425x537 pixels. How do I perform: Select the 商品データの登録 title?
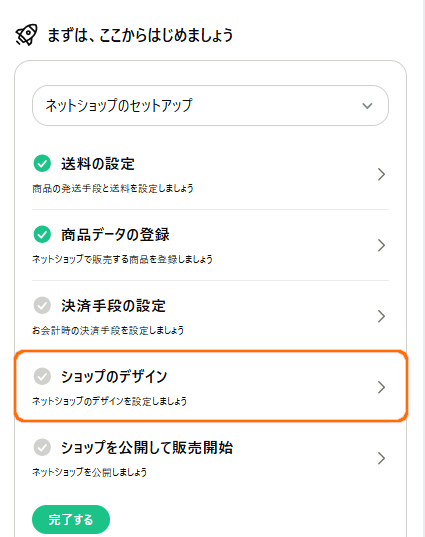pos(115,235)
